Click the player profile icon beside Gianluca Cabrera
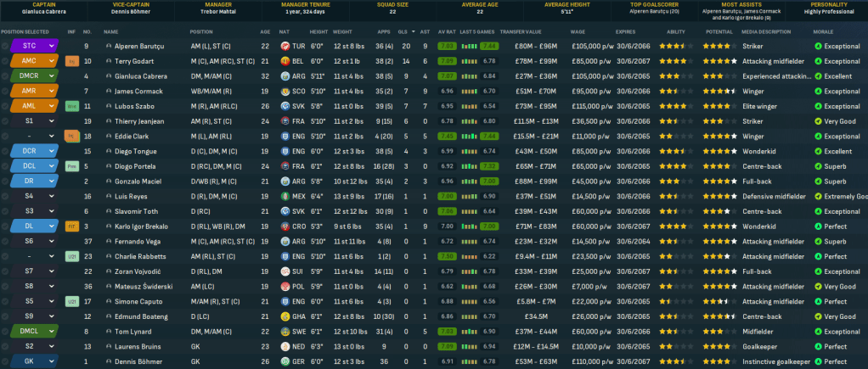This screenshot has width=868, height=369. click(109, 76)
